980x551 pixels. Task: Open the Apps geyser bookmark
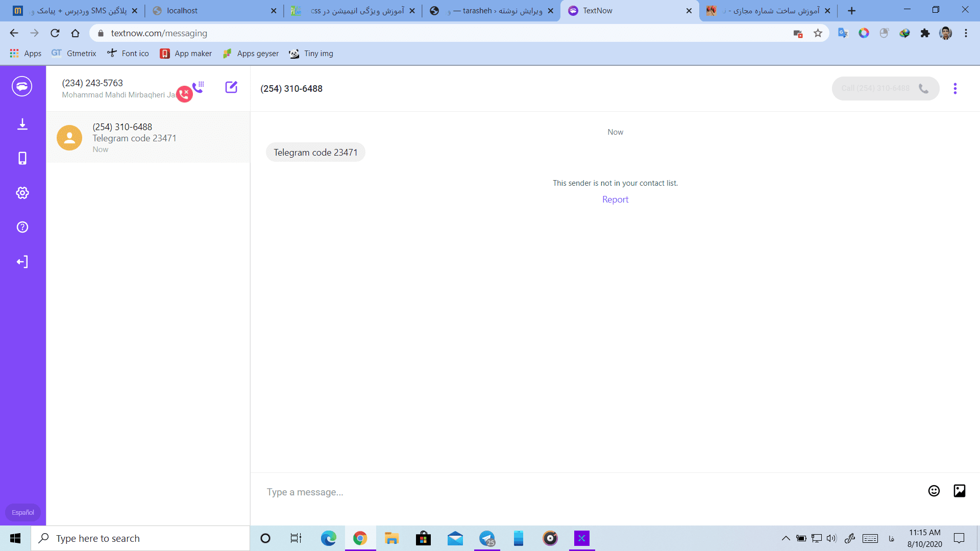pyautogui.click(x=251, y=53)
